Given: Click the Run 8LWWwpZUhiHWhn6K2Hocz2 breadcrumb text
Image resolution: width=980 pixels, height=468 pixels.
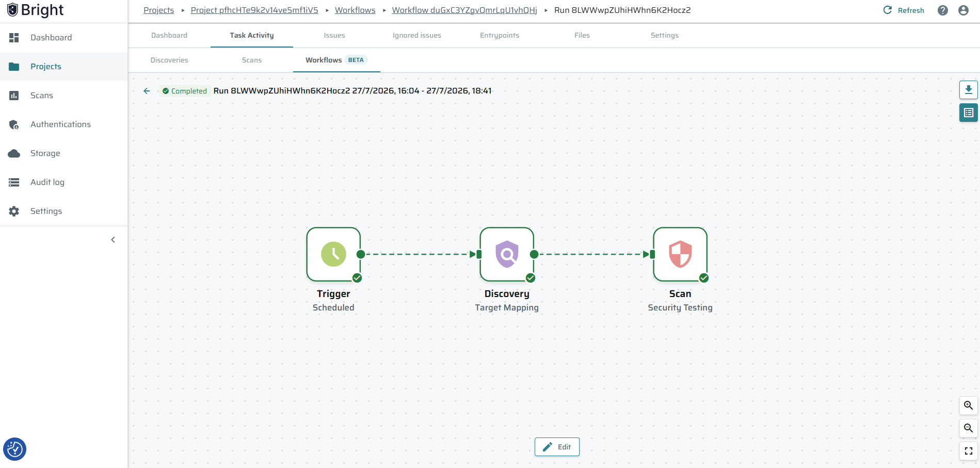Looking at the screenshot, I should click(622, 10).
